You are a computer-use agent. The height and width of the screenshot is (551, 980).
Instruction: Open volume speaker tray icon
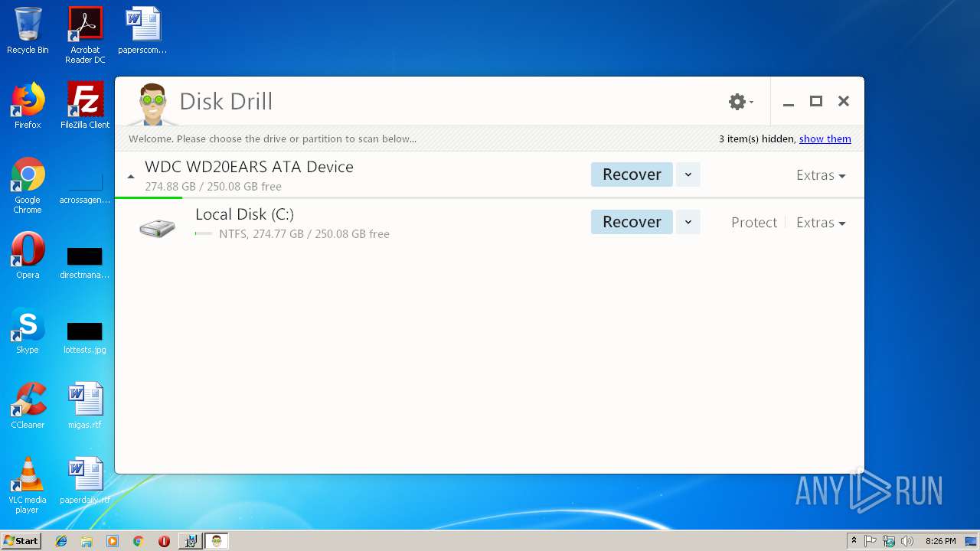[x=907, y=541]
